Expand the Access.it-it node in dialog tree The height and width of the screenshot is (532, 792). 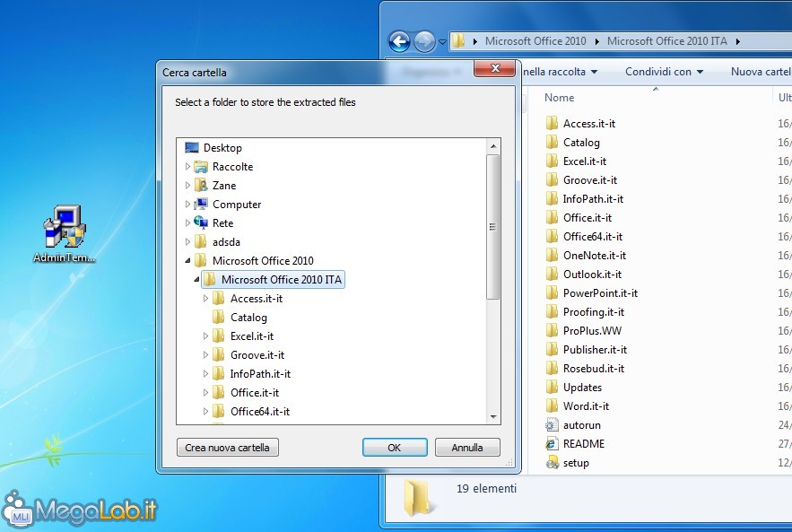click(205, 298)
